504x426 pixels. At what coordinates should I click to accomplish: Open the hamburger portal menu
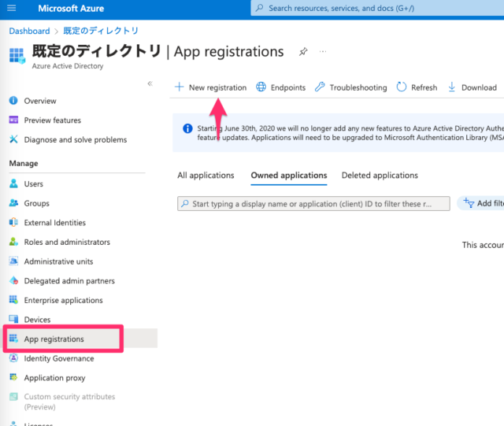12,8
